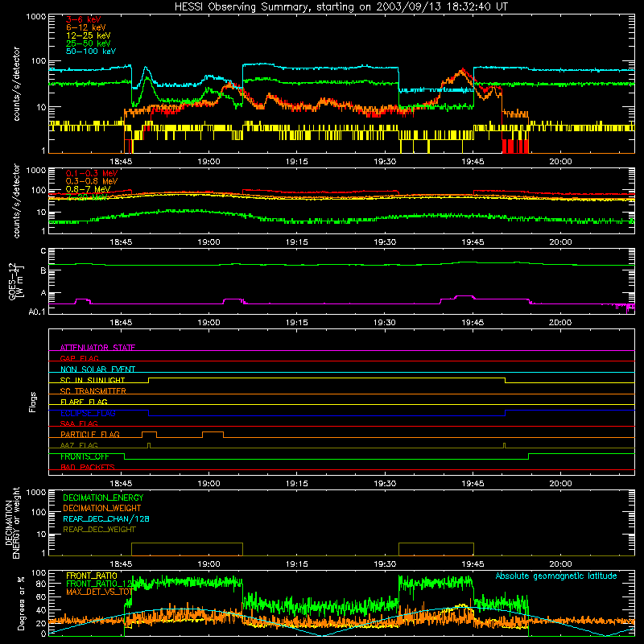This screenshot has width=644, height=644.
Task: Click the ATTENUATOR_STATE flag label
Action: pyautogui.click(x=97, y=348)
